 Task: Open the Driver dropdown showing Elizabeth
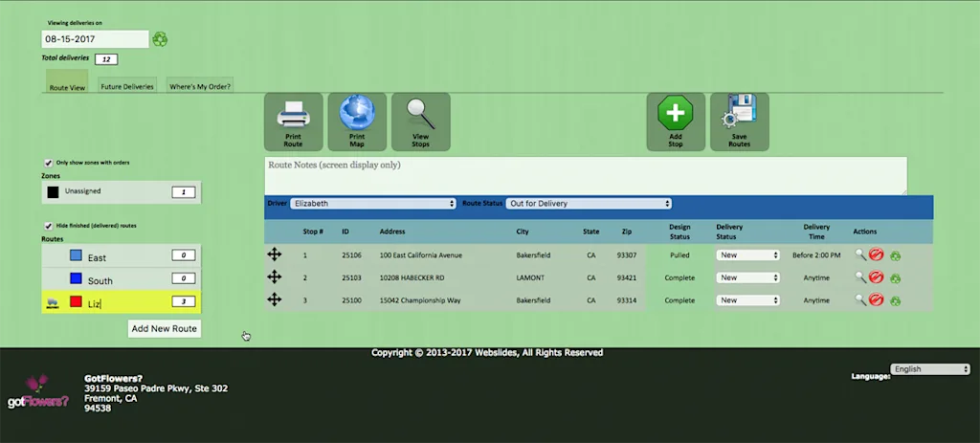tap(373, 204)
